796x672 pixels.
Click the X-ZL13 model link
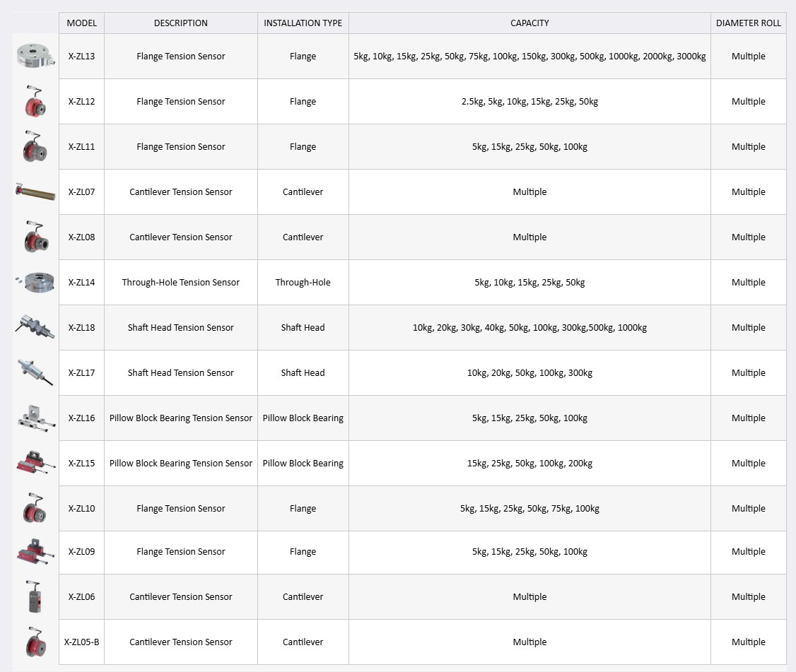coord(81,57)
